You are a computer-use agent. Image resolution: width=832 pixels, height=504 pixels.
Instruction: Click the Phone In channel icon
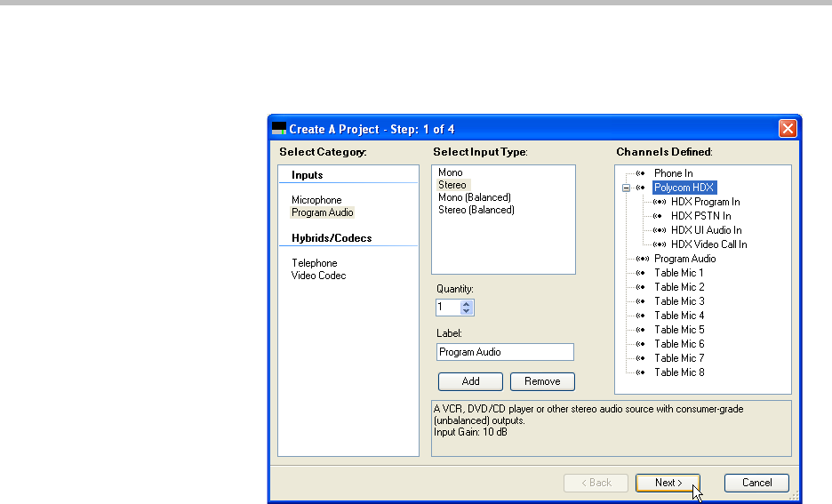641,173
